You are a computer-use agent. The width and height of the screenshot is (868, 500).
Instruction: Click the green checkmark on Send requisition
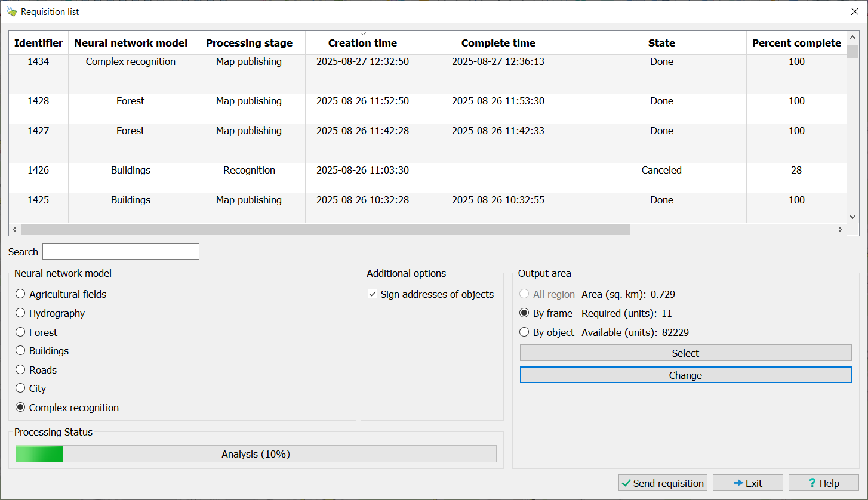point(626,483)
